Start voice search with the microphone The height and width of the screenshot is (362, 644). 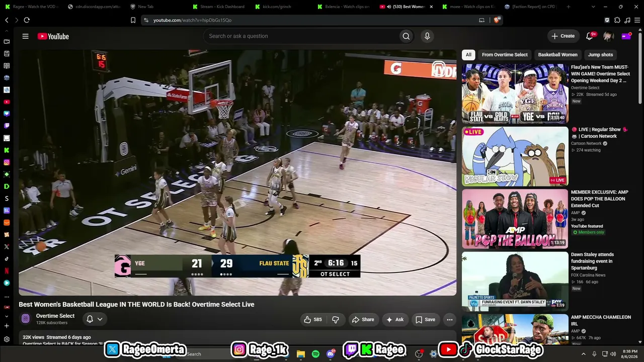[x=427, y=36]
